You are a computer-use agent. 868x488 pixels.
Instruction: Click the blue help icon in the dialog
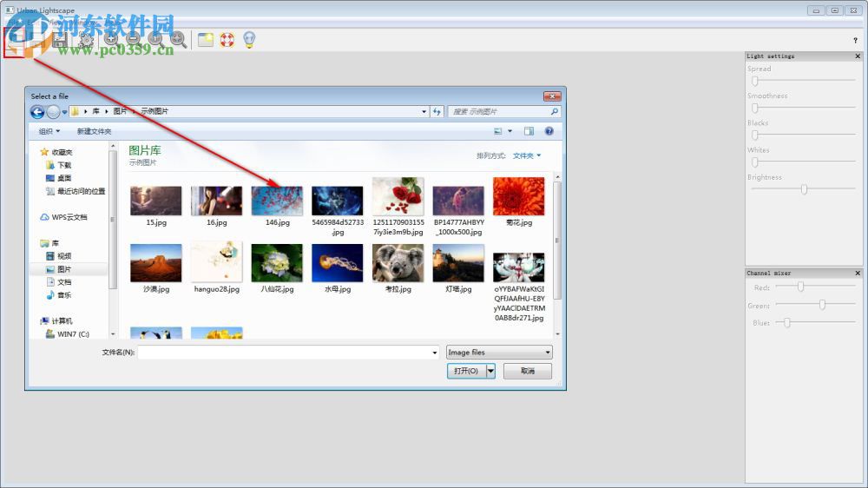(549, 131)
